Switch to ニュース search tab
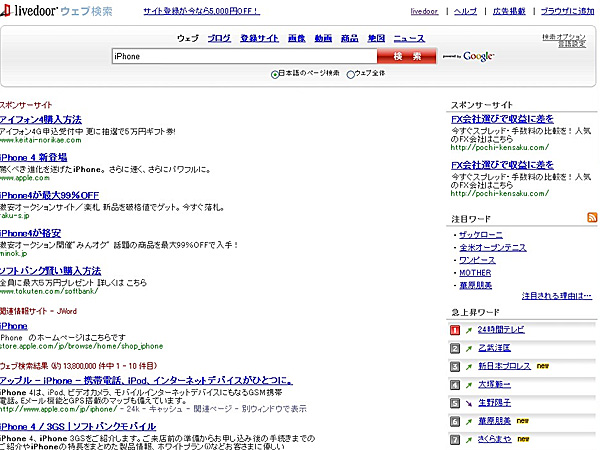This screenshot has height=450, width=600. (x=409, y=38)
